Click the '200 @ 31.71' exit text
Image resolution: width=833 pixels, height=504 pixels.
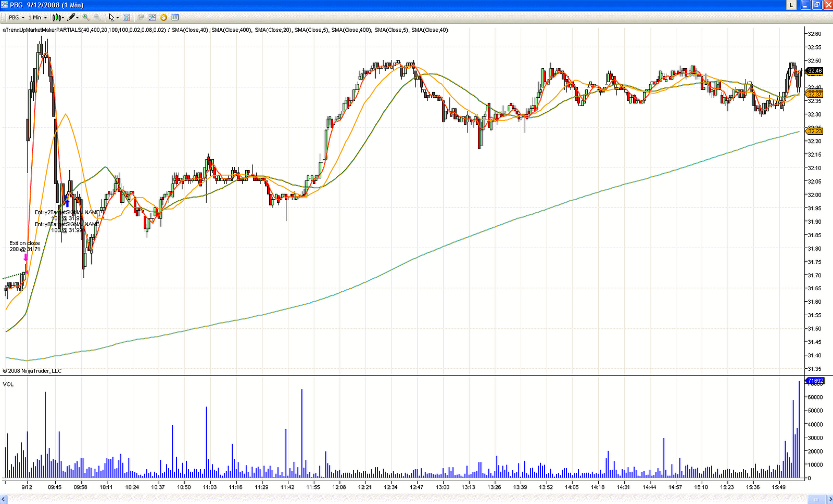pos(24,249)
